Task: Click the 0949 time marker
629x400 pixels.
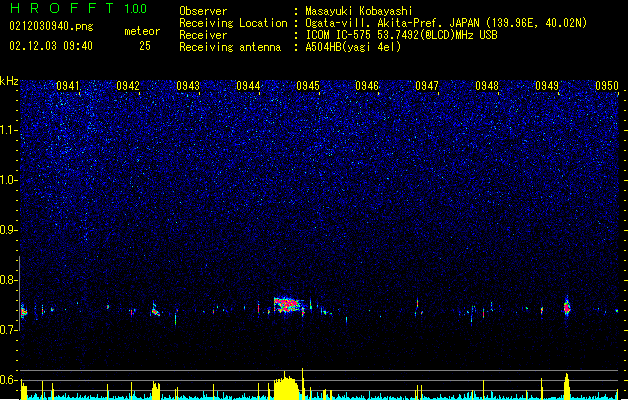Action: 547,86
